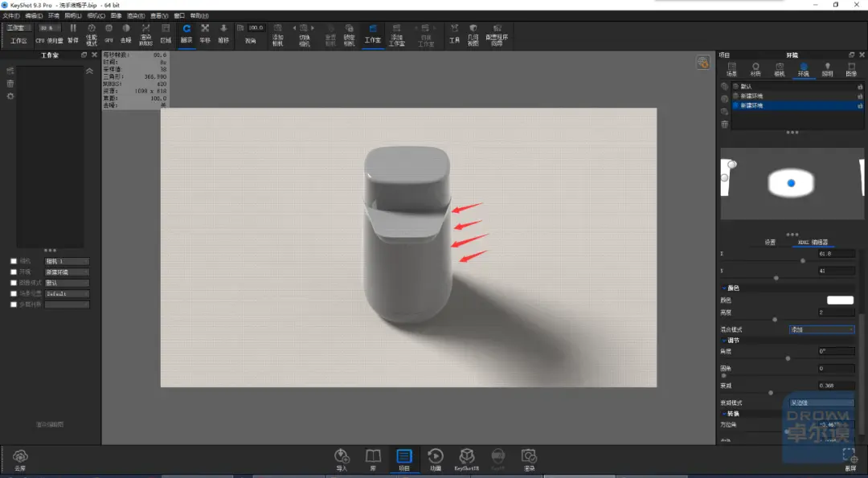868x478 pixels.
Task: Click the real-time render overlay icon at the viewport's top right
Action: [x=703, y=63]
